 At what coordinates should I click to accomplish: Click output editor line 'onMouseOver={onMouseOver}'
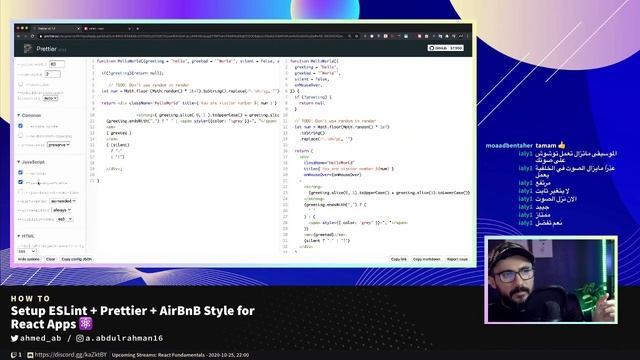(332, 175)
